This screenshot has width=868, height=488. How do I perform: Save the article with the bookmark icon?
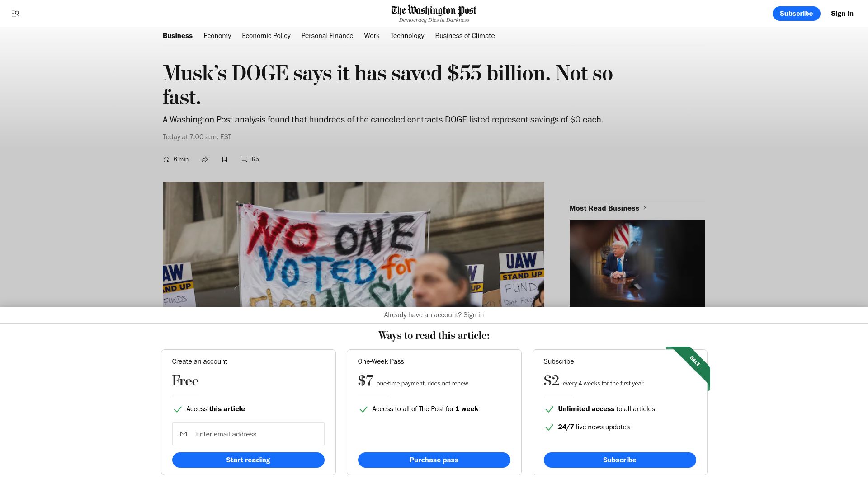(x=225, y=160)
